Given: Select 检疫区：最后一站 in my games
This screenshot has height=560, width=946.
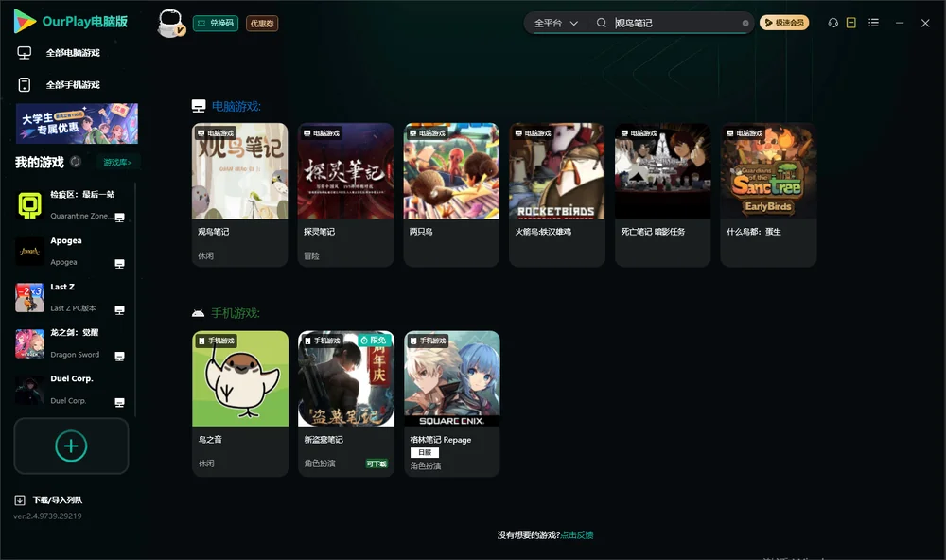Looking at the screenshot, I should 71,205.
